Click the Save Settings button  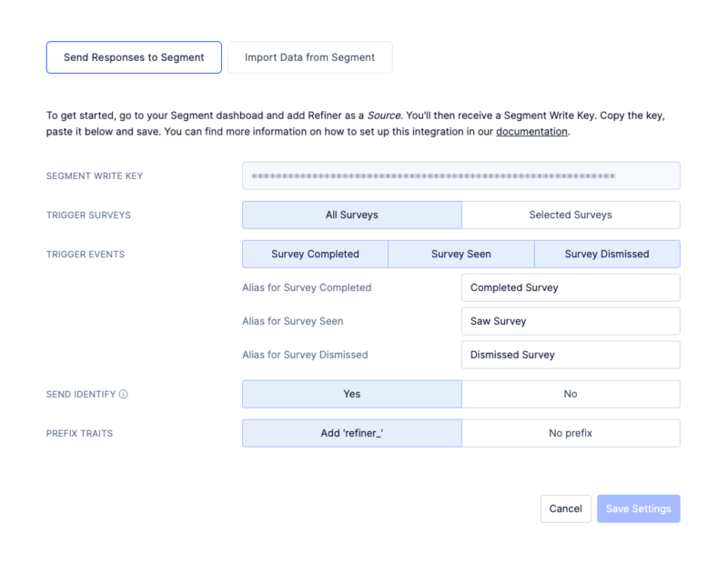point(638,509)
